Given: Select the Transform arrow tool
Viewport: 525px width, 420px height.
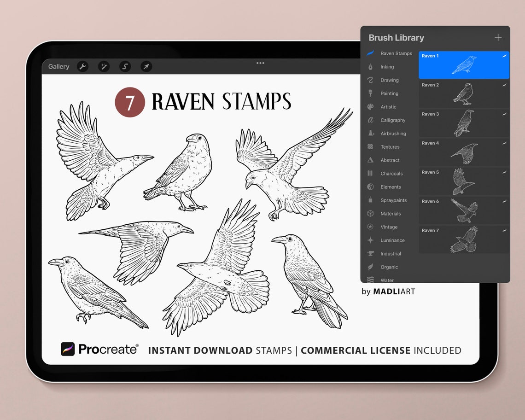Looking at the screenshot, I should [146, 66].
